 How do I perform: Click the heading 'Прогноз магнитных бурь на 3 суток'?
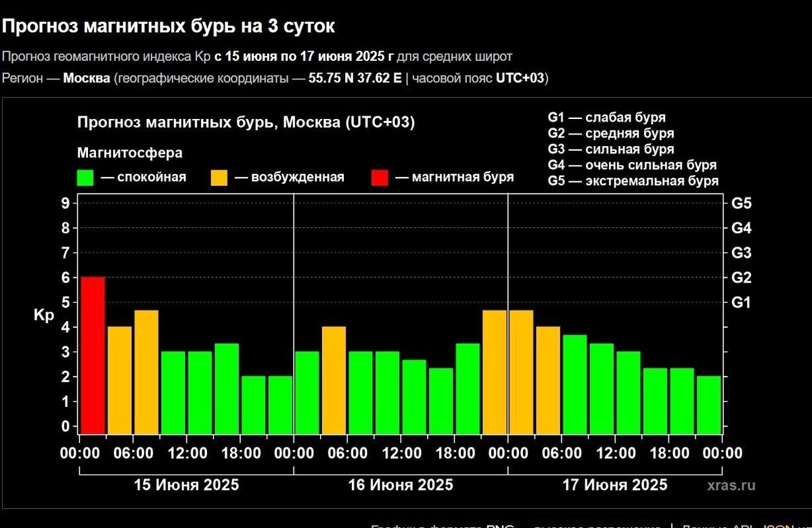168,26
